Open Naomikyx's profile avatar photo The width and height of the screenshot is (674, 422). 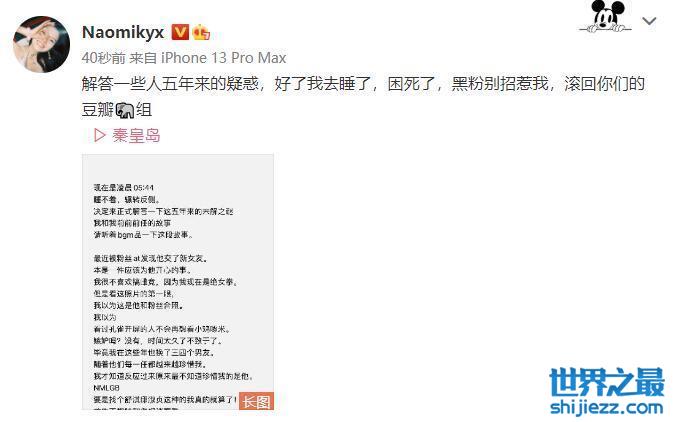[x=42, y=44]
